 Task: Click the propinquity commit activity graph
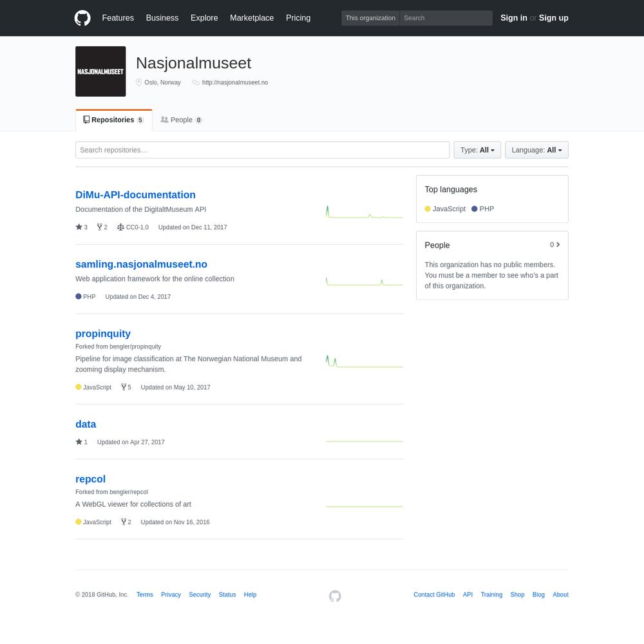[x=365, y=361]
